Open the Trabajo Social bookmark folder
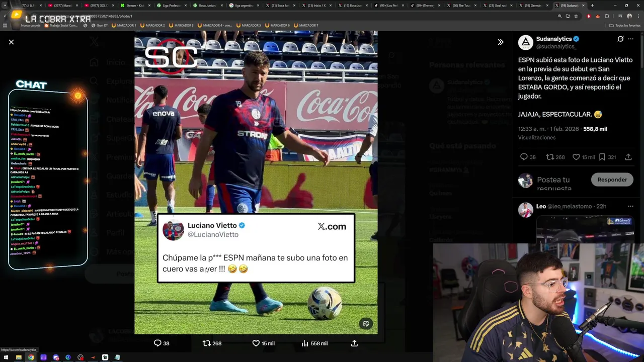 [x=60, y=25]
